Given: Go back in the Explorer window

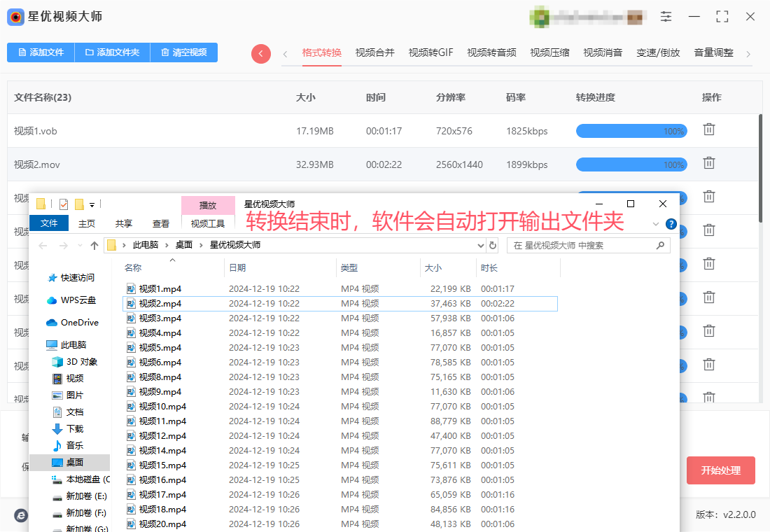Looking at the screenshot, I should pyautogui.click(x=43, y=246).
